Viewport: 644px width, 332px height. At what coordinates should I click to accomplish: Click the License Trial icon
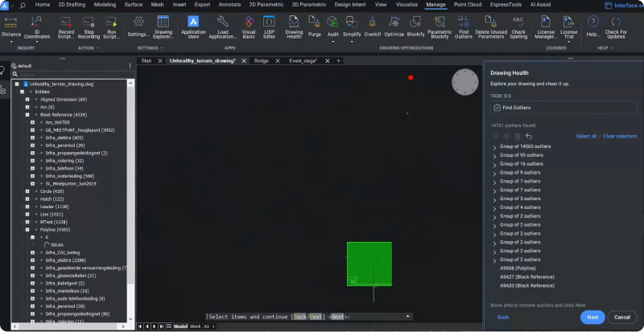click(x=569, y=22)
